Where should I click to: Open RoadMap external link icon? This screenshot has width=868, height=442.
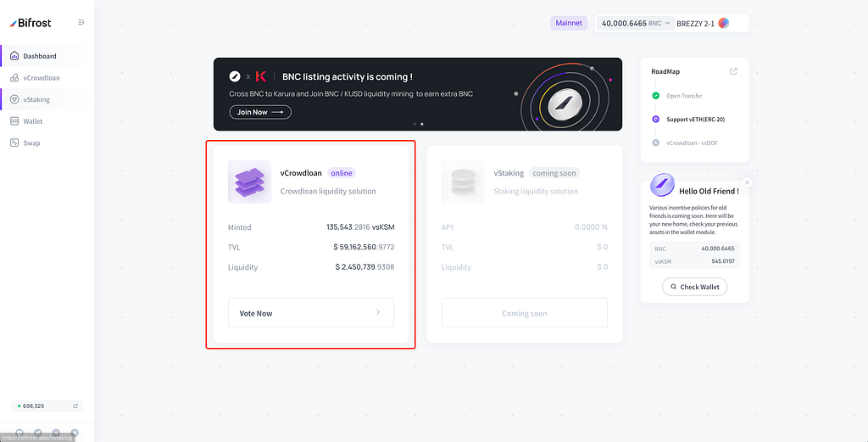(733, 71)
